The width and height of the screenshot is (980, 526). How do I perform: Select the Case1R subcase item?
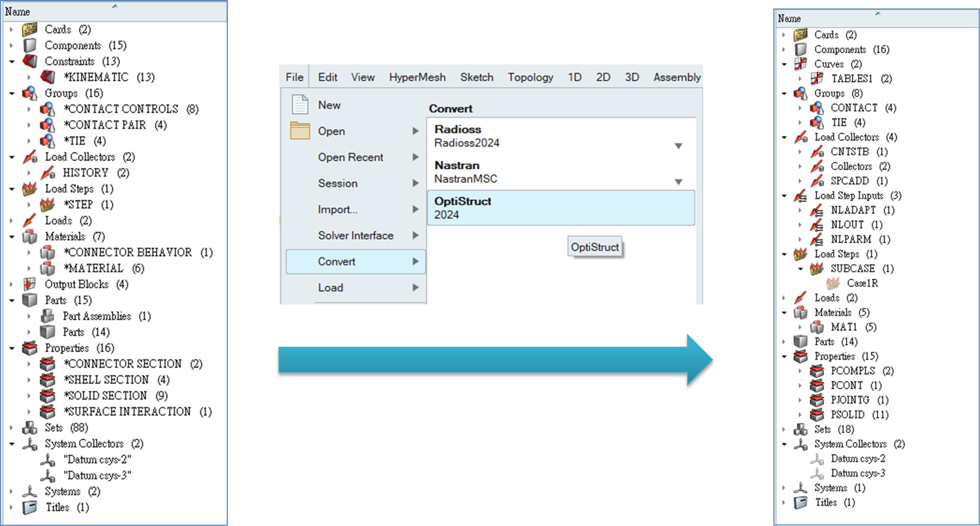point(862,283)
